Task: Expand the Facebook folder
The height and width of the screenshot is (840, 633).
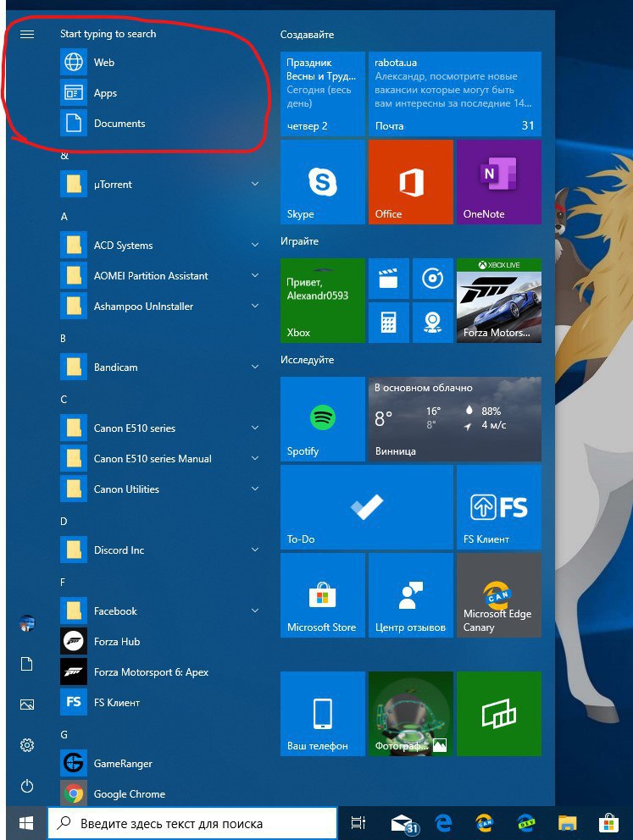Action: [x=161, y=611]
